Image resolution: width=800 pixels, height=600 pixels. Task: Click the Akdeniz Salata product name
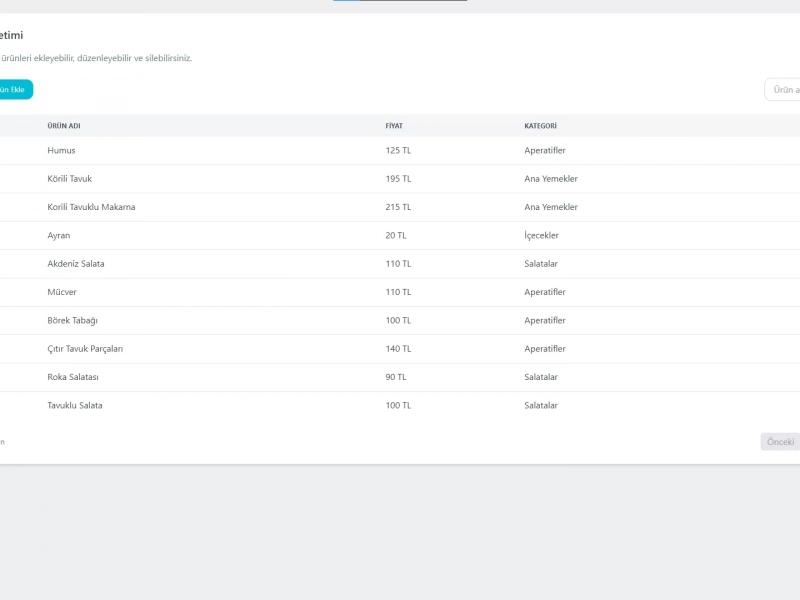click(x=76, y=264)
